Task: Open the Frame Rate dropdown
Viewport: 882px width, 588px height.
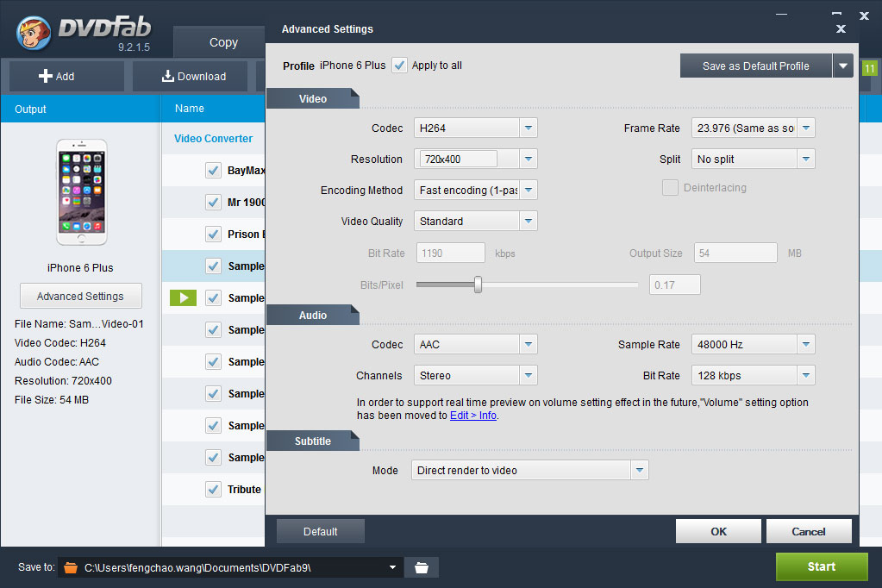Action: click(x=806, y=128)
